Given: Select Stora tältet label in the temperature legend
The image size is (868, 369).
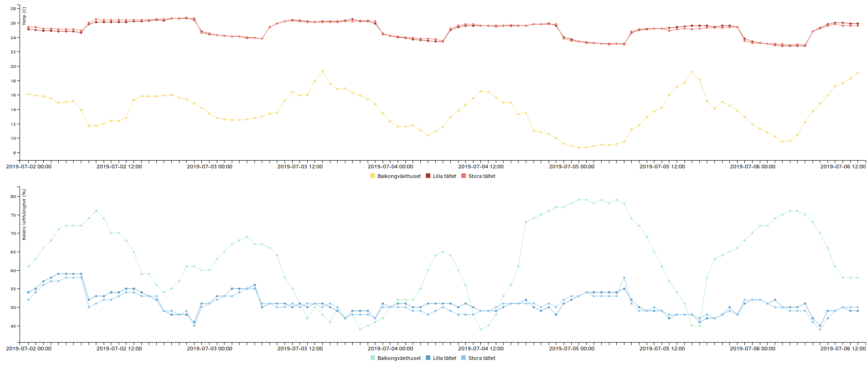Looking at the screenshot, I should pos(482,176).
